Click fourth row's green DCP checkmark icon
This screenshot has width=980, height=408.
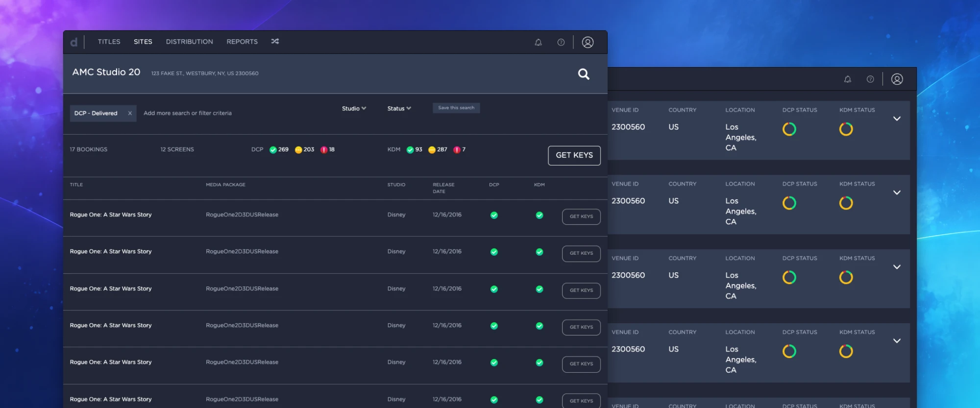tap(494, 326)
